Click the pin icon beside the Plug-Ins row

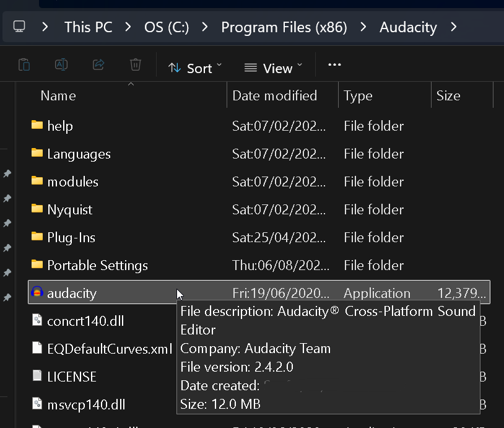click(7, 248)
